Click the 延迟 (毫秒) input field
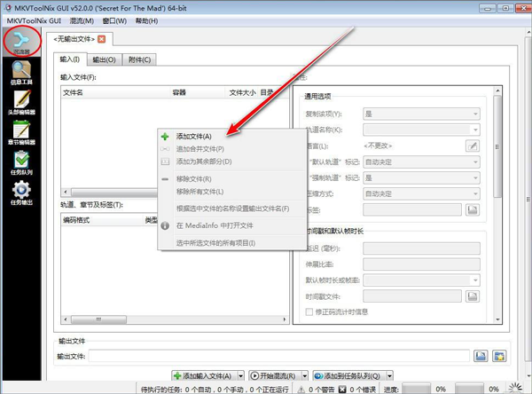 point(421,248)
